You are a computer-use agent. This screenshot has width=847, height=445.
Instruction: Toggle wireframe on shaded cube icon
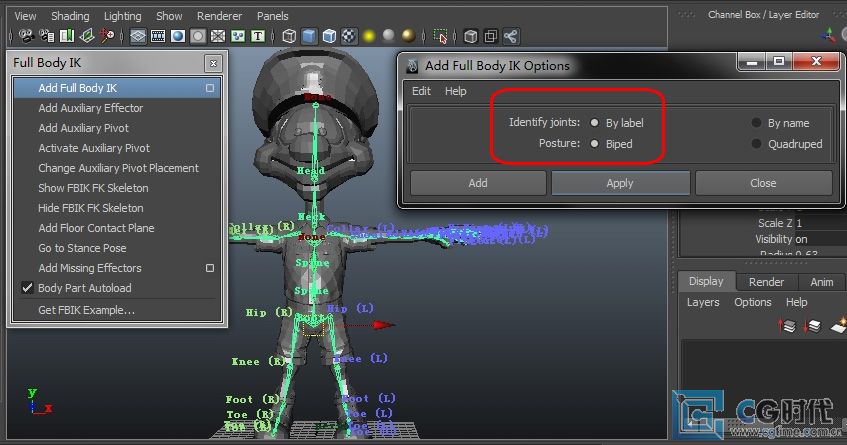pos(329,36)
